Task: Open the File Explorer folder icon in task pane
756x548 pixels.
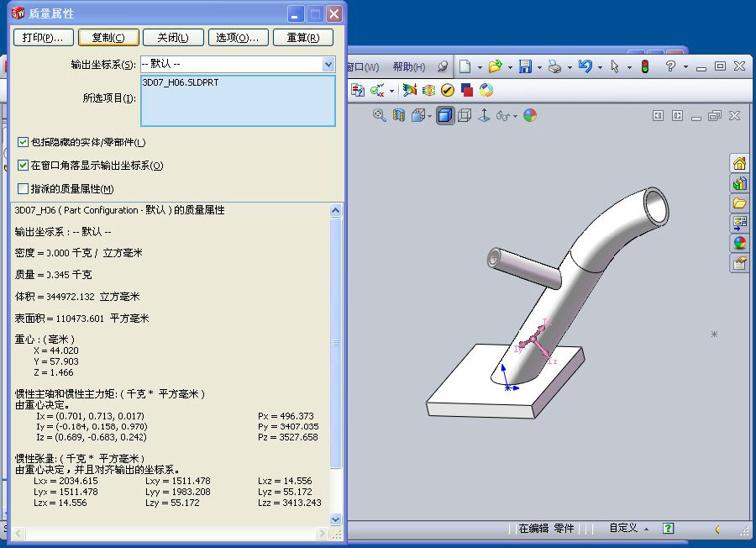Action: click(739, 203)
